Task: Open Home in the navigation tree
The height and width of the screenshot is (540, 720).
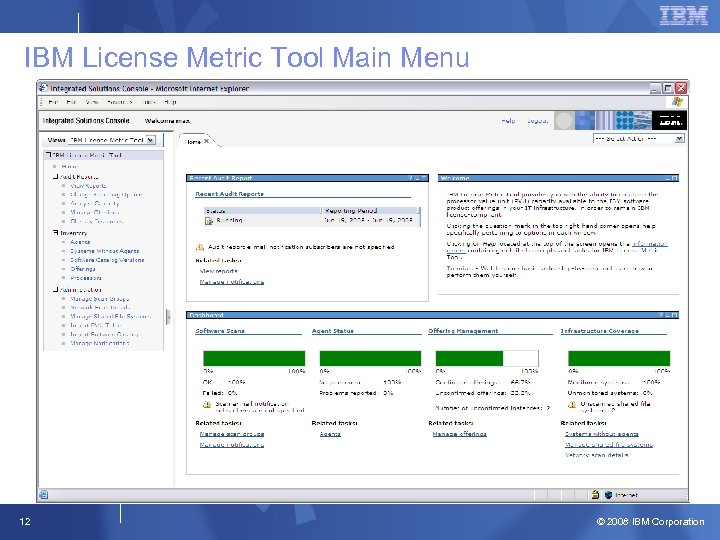Action: 69,167
